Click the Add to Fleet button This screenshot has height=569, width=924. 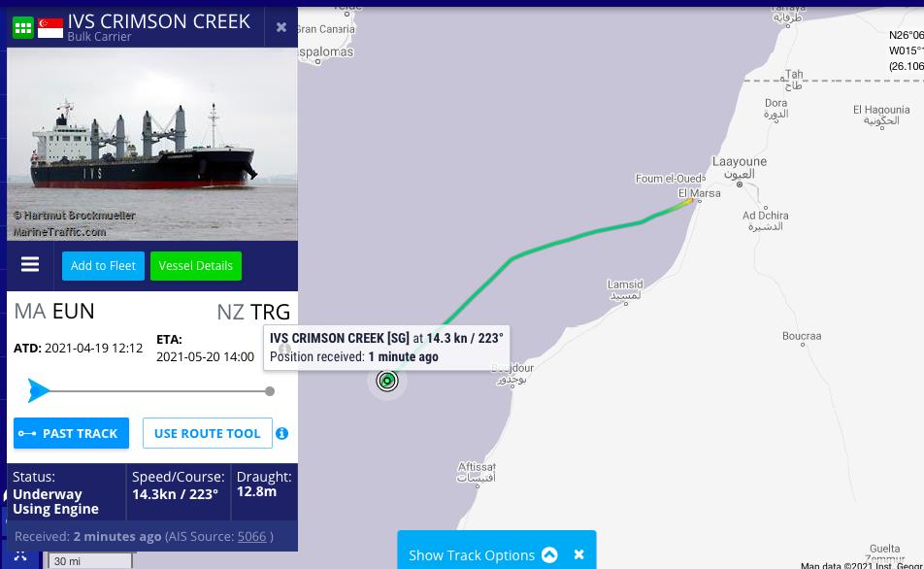pyautogui.click(x=103, y=266)
